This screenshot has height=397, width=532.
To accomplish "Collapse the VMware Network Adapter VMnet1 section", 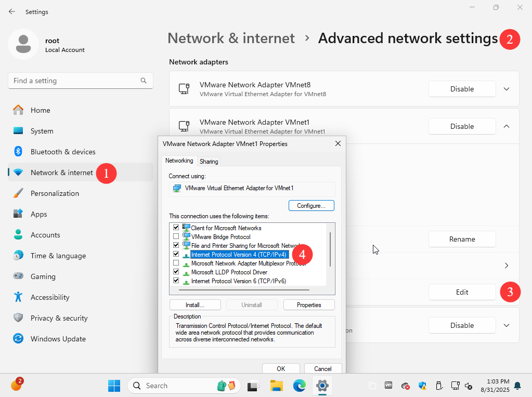I will tap(507, 126).
